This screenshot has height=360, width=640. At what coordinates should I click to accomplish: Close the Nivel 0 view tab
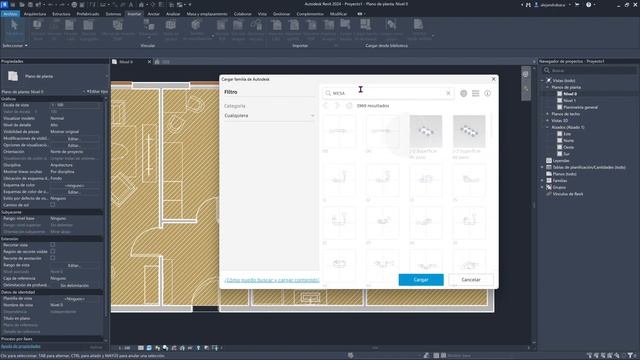click(x=149, y=62)
